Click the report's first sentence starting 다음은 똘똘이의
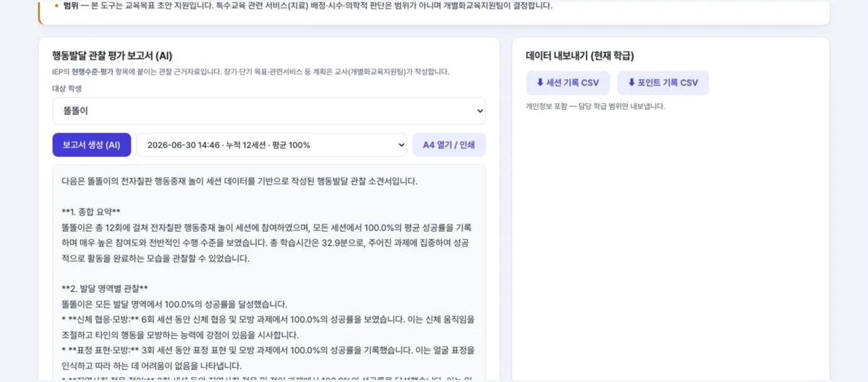The height and width of the screenshot is (382, 868). coord(239,182)
